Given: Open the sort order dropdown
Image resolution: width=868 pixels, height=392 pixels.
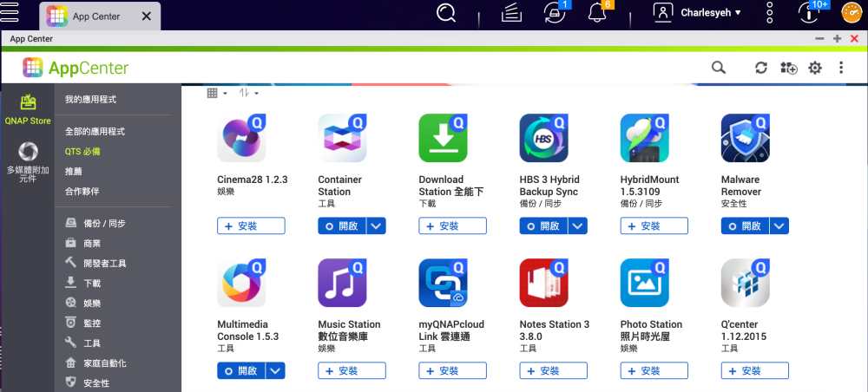Looking at the screenshot, I should pyautogui.click(x=249, y=93).
